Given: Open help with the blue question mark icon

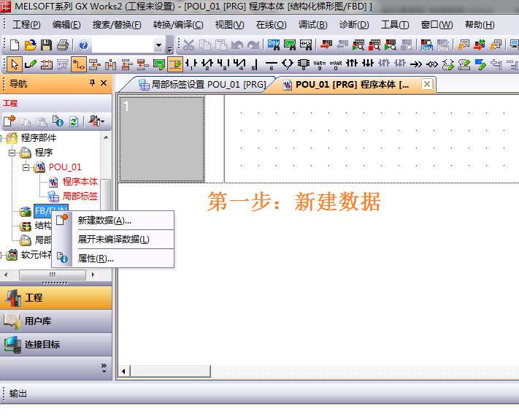Looking at the screenshot, I should pos(83,45).
